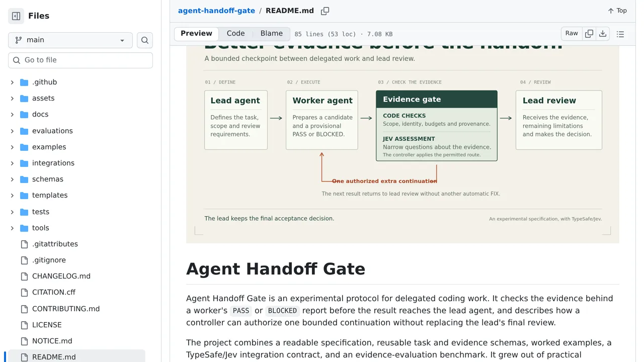Collapse the Files side panel icon
The height and width of the screenshot is (362, 644).
pos(16,16)
